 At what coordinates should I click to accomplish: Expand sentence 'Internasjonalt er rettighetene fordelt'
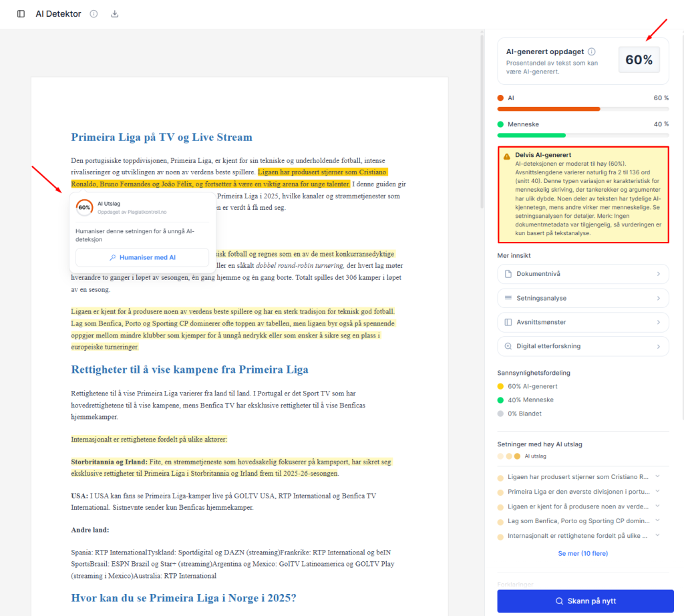657,535
